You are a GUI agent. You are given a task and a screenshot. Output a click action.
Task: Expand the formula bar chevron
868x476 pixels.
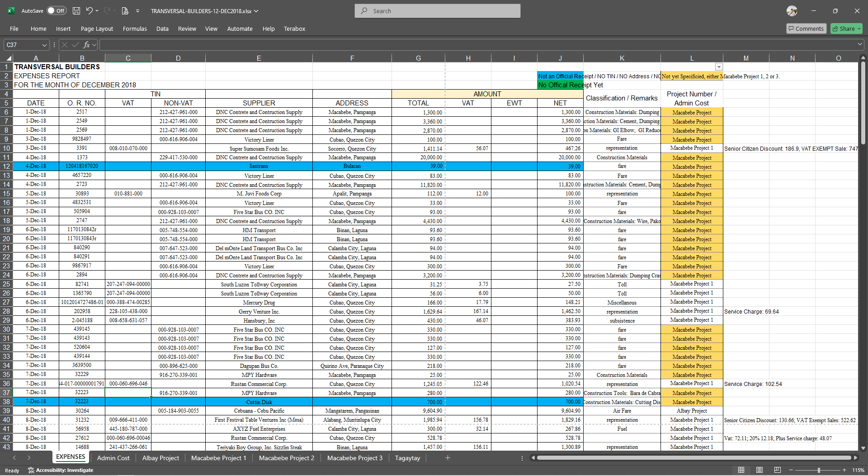(x=859, y=44)
